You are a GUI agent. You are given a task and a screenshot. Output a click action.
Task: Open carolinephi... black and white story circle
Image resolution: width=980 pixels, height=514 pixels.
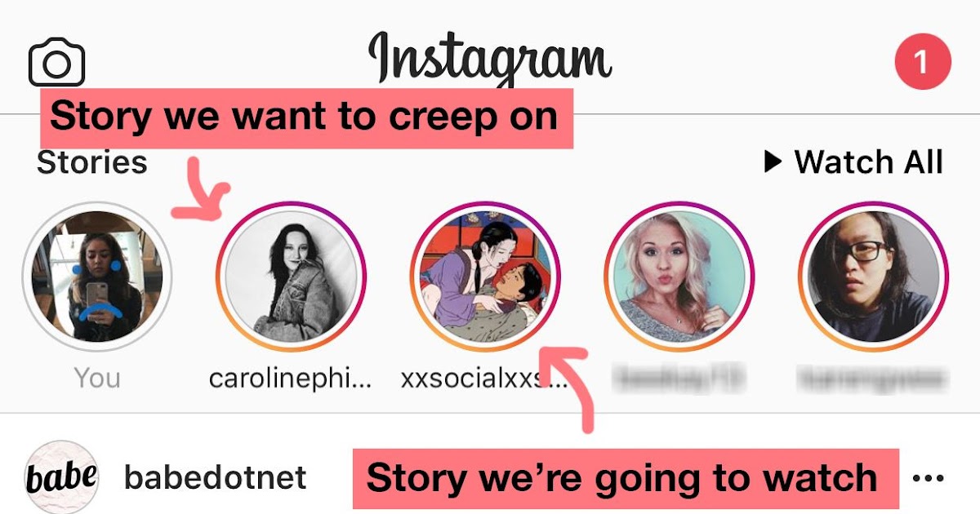291,276
